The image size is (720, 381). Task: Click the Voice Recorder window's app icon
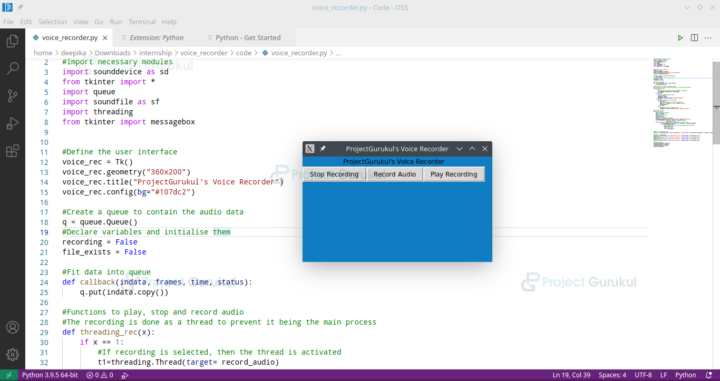click(x=310, y=148)
